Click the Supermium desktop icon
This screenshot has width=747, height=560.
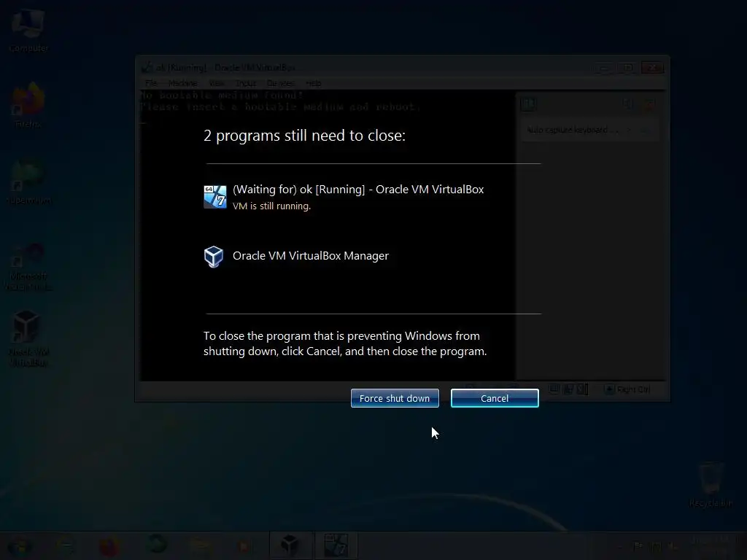[x=28, y=182]
